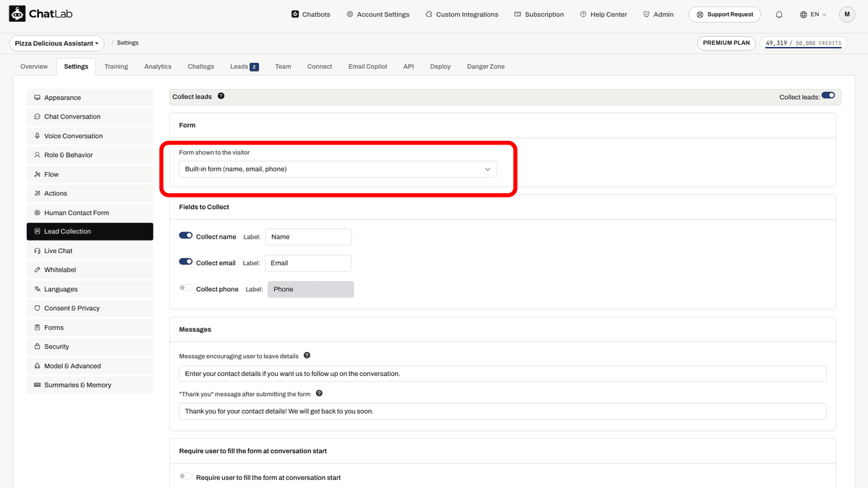Open the EN language dropdown
The image size is (868, 488).
coord(814,14)
